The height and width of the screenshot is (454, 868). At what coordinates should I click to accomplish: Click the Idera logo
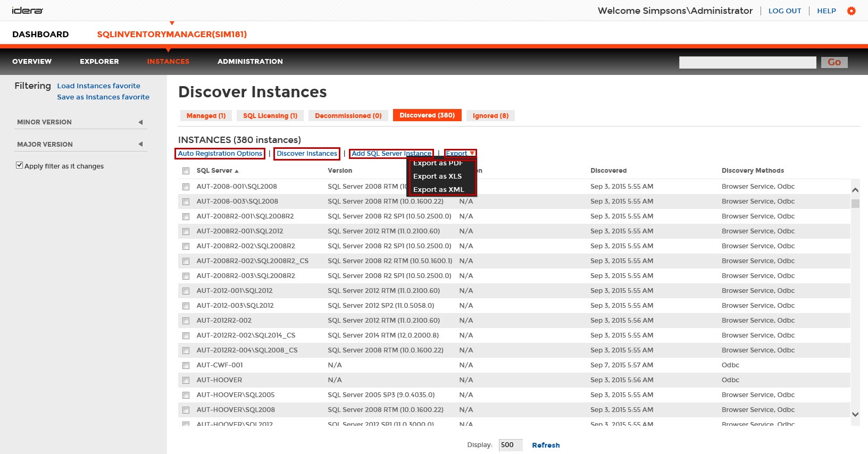pos(28,11)
